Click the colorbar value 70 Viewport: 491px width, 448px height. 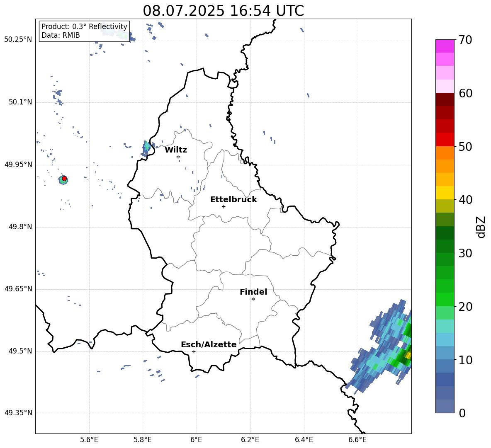[465, 40]
